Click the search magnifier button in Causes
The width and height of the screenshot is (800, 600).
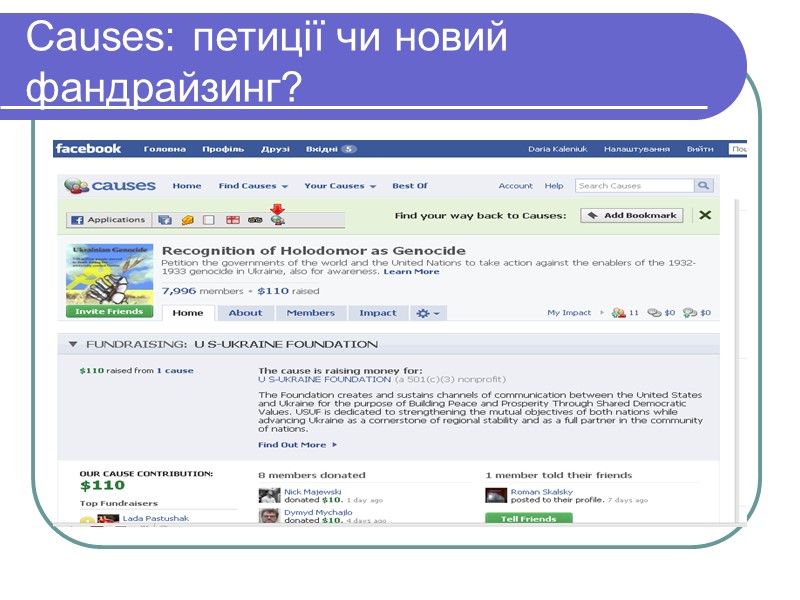pos(704,186)
